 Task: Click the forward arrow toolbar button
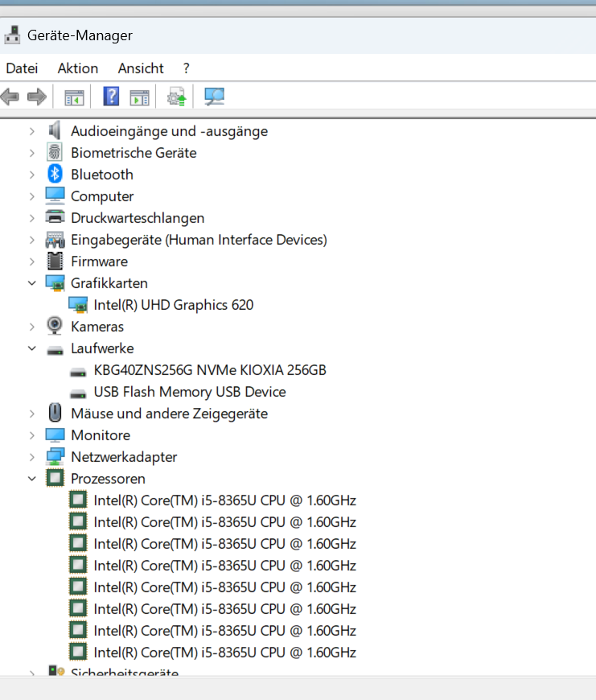pos(36,97)
